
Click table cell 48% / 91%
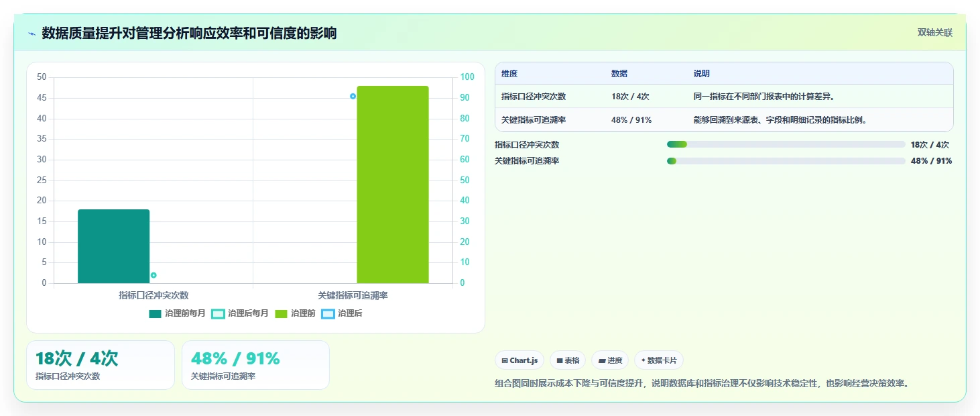coord(631,120)
